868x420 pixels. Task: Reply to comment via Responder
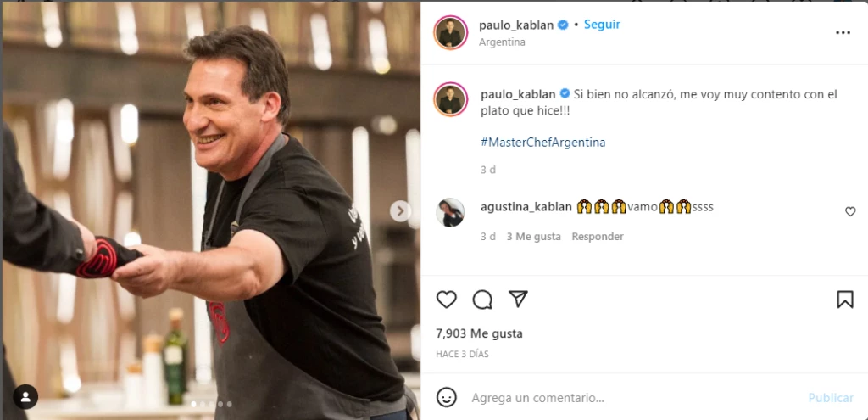click(598, 237)
